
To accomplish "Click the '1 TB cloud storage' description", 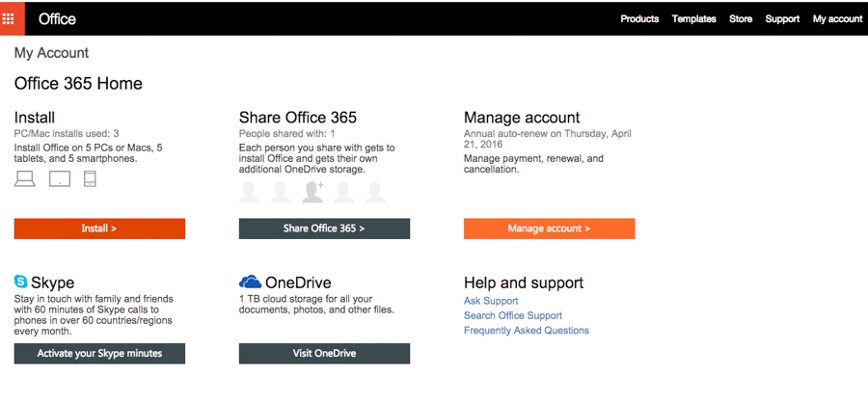I will coord(316,305).
